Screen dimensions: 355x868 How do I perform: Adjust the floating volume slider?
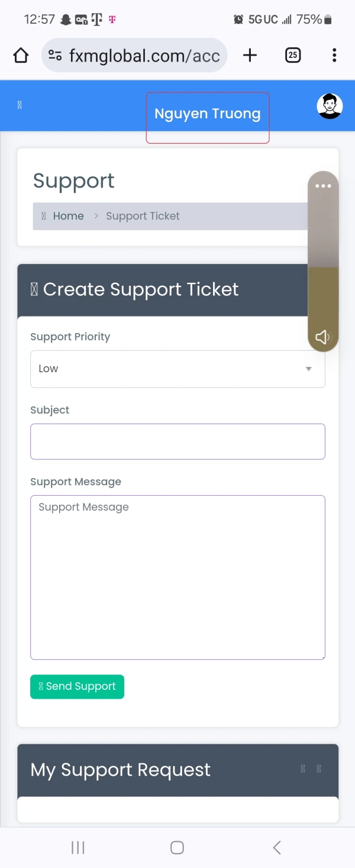tap(323, 266)
